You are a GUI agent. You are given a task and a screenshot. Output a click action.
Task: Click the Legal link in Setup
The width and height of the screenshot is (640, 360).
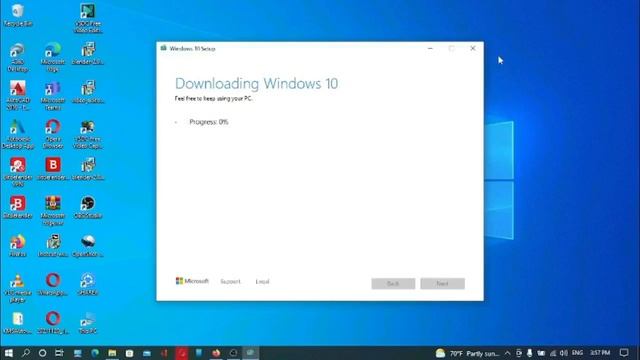click(x=262, y=282)
